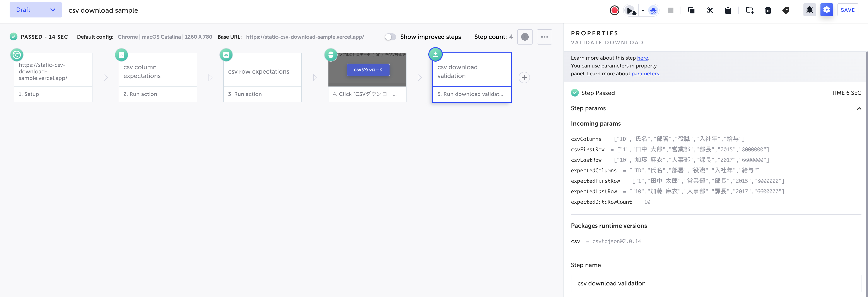Click the add group folder icon
Screen dimensions: 868x297
tap(750, 10)
